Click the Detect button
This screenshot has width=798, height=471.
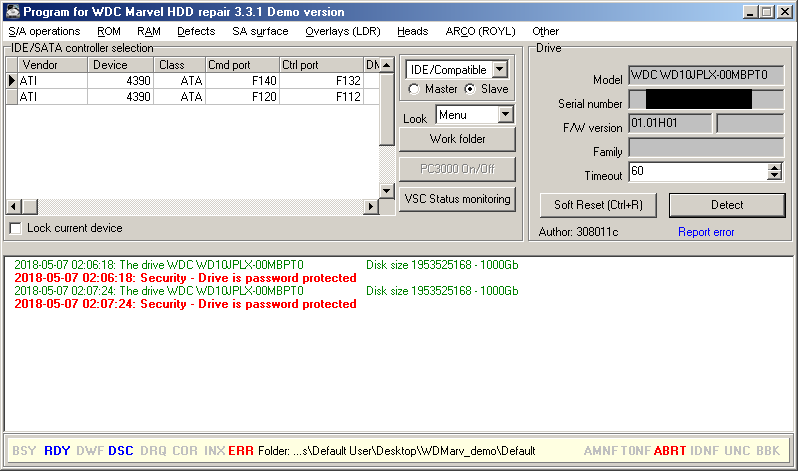click(x=727, y=205)
